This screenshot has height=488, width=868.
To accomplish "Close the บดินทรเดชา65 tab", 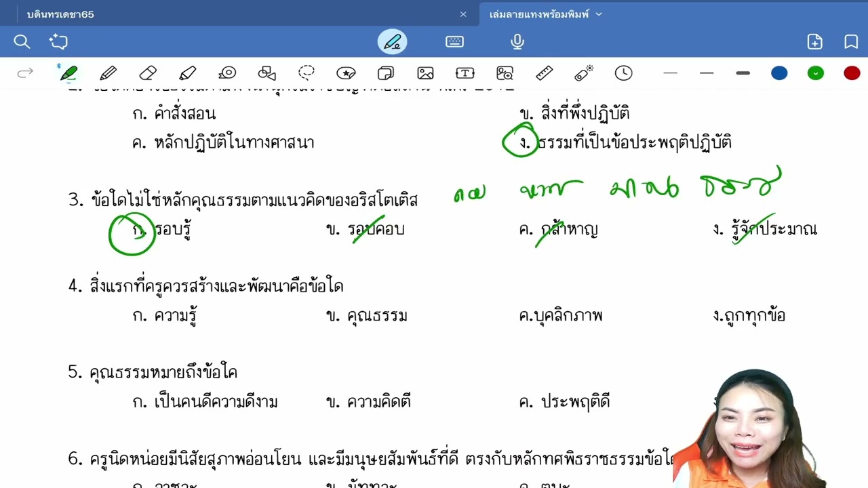I will pos(463,14).
